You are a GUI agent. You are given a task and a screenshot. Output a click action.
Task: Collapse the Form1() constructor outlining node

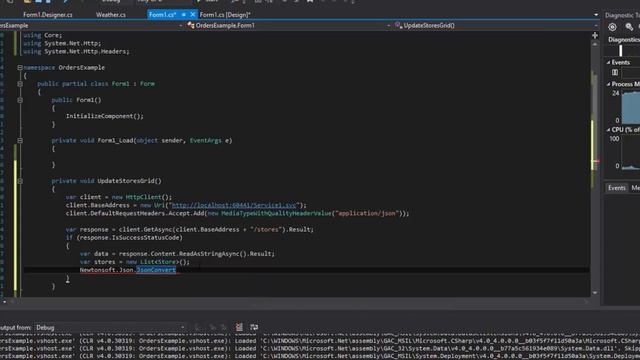[20, 100]
